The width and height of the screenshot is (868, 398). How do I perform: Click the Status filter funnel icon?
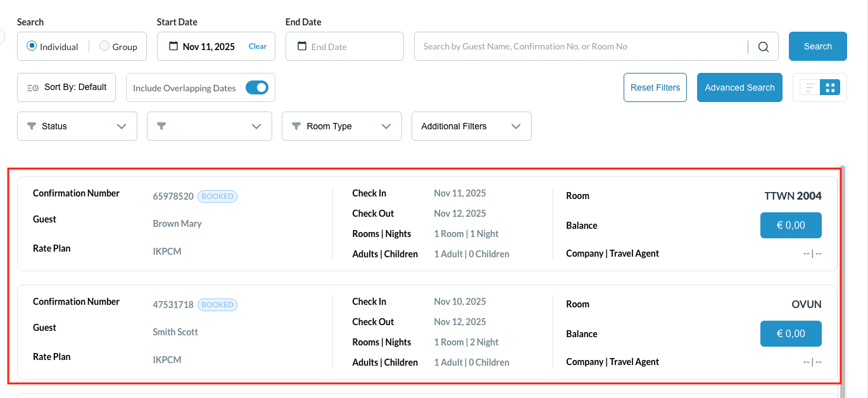(x=32, y=126)
